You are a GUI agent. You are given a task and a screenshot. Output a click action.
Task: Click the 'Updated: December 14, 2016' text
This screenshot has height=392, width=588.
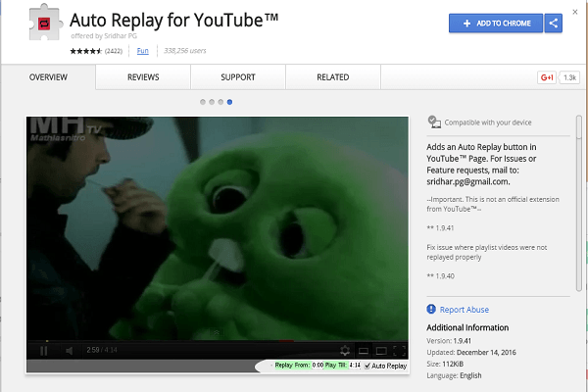[471, 352]
